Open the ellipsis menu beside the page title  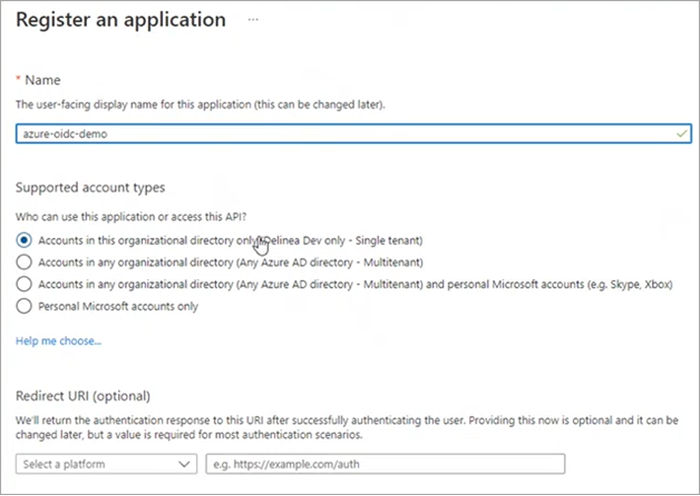[x=253, y=19]
